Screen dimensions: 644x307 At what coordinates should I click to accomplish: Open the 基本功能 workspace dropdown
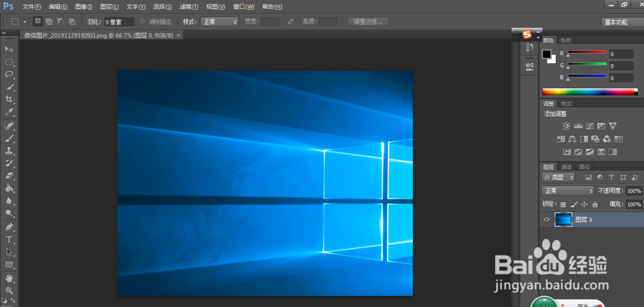click(x=622, y=22)
